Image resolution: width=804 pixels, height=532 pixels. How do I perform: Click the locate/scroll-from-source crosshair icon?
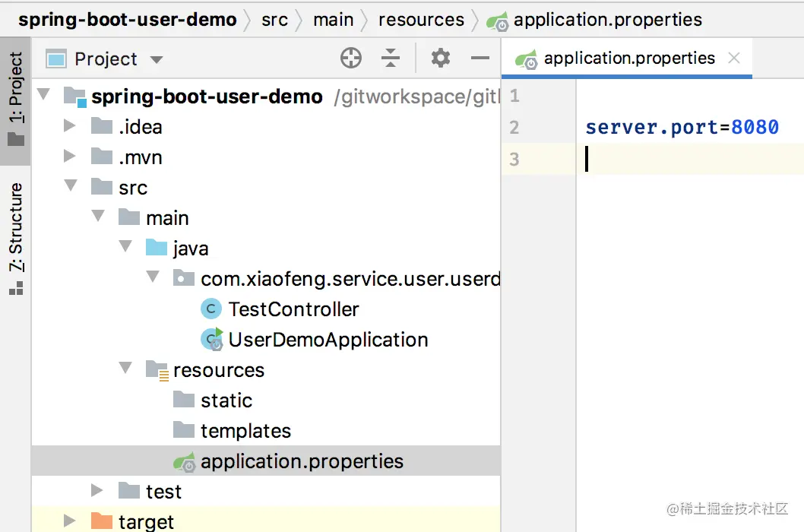point(351,58)
